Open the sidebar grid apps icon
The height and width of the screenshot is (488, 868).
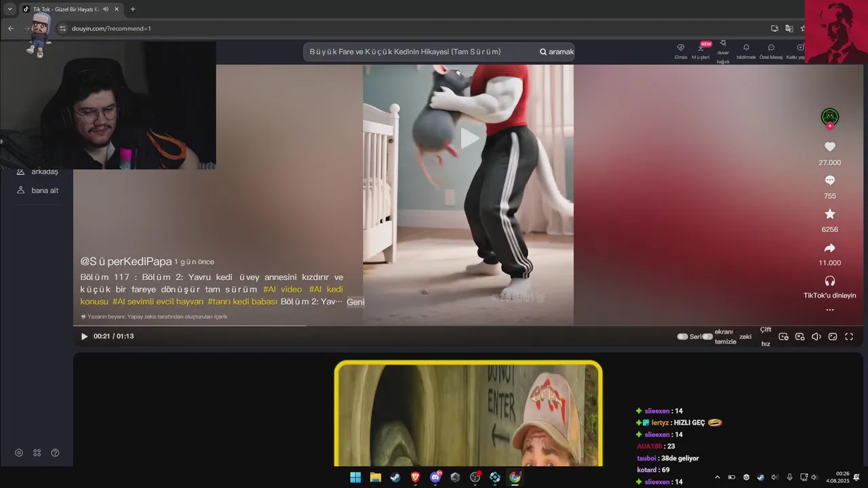point(37,453)
